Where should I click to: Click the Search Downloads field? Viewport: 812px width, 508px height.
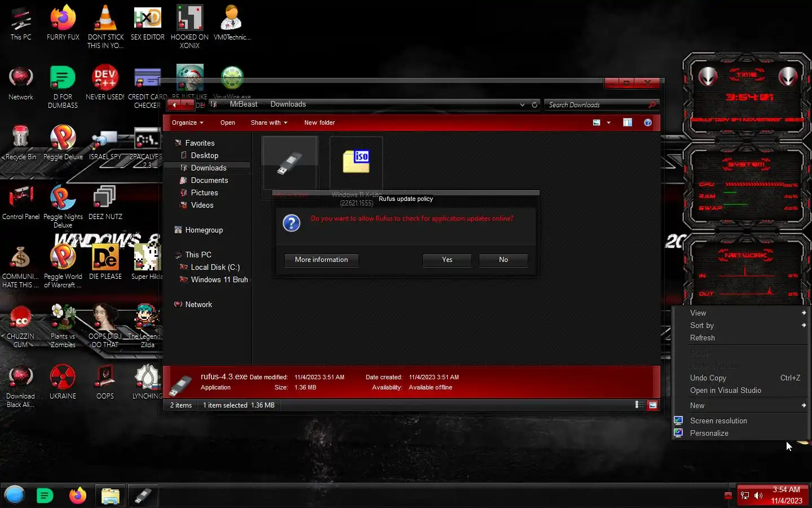[x=601, y=104]
